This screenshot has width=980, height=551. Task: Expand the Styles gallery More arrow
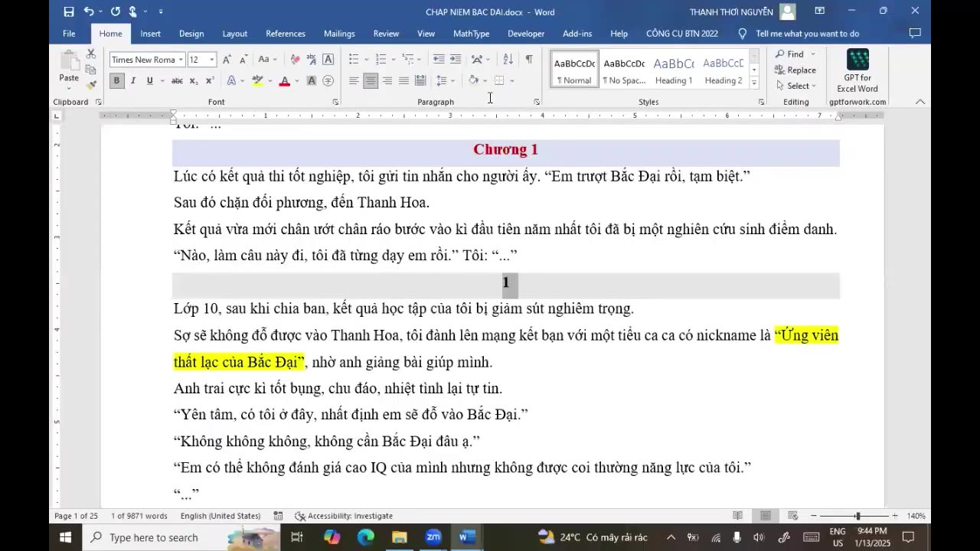754,83
